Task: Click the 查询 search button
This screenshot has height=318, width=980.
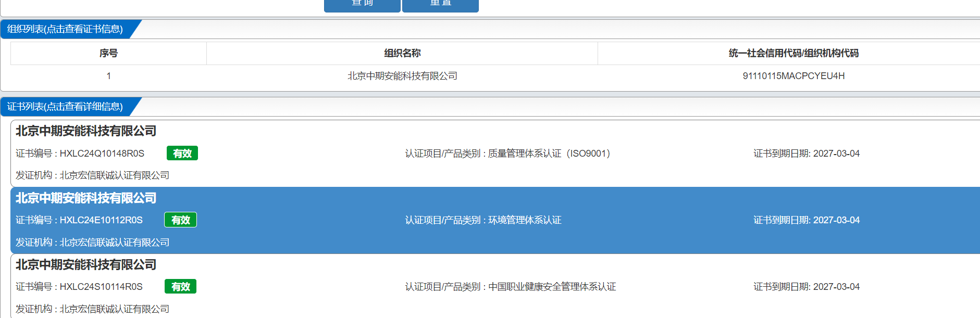Action: [362, 5]
